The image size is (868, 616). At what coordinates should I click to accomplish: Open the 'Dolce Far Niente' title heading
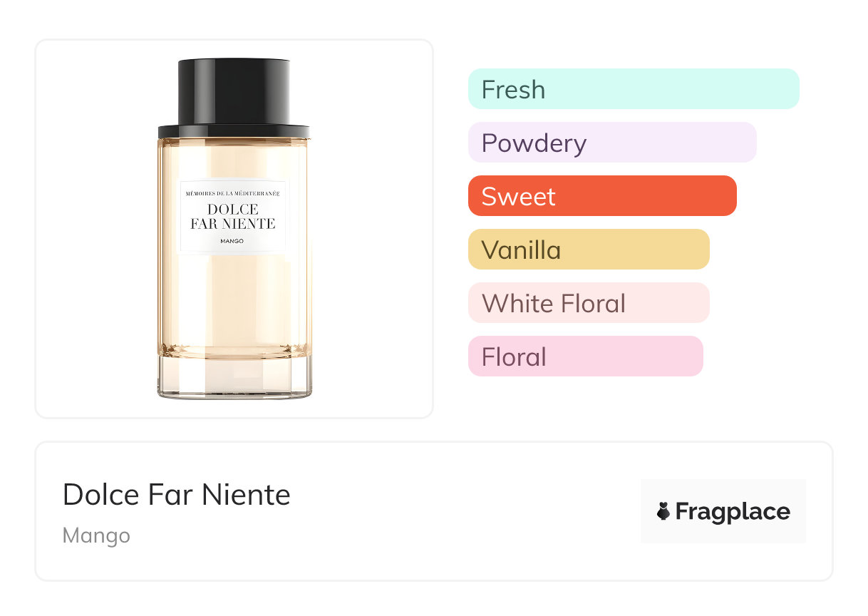pos(176,495)
